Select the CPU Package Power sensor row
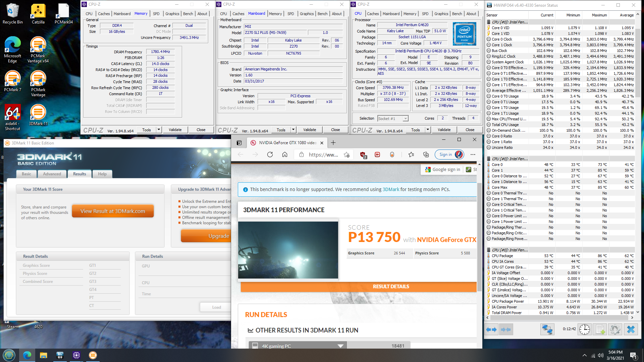Screen dimensions: 644x362 [560, 301]
